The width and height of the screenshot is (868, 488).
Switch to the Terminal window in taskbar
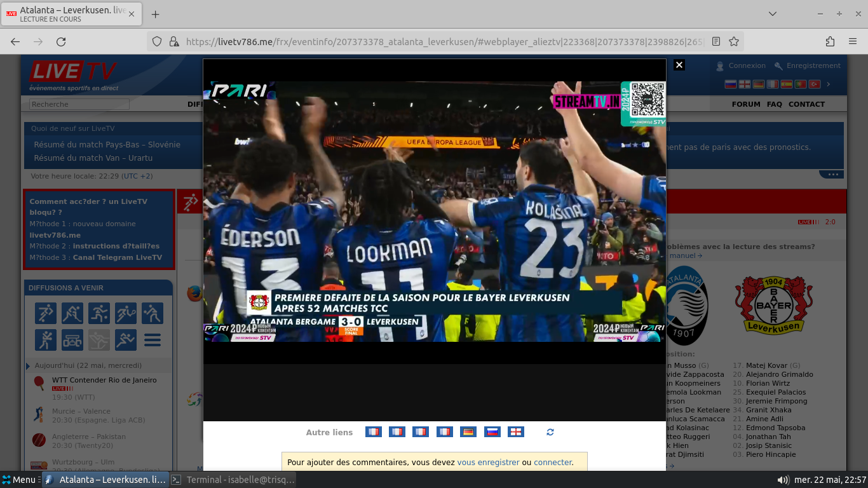coord(233,480)
